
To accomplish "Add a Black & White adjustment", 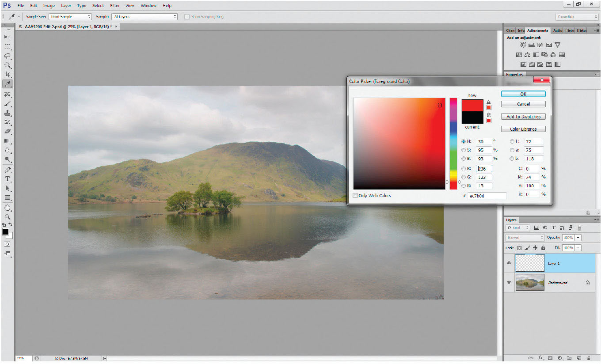I will point(536,55).
